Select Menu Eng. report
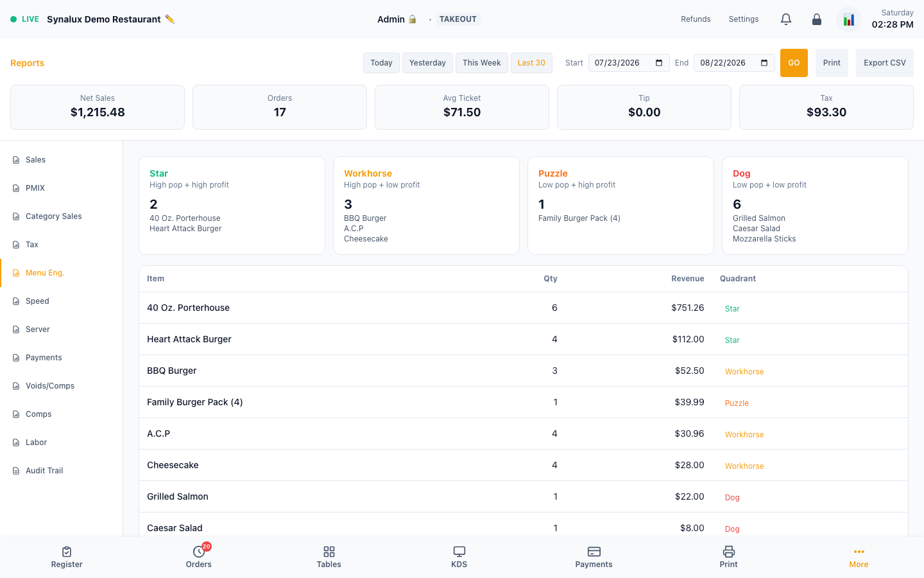Viewport: 924px width, 578px height. pyautogui.click(x=61, y=273)
